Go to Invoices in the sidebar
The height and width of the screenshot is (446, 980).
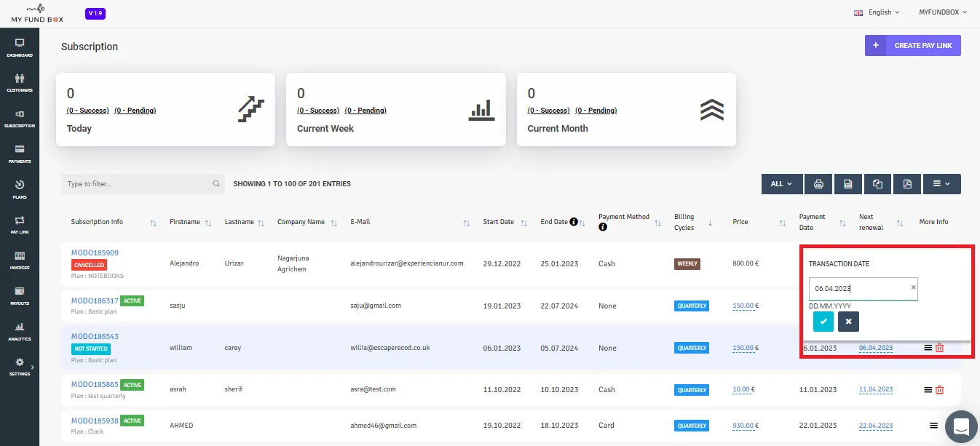pyautogui.click(x=20, y=260)
